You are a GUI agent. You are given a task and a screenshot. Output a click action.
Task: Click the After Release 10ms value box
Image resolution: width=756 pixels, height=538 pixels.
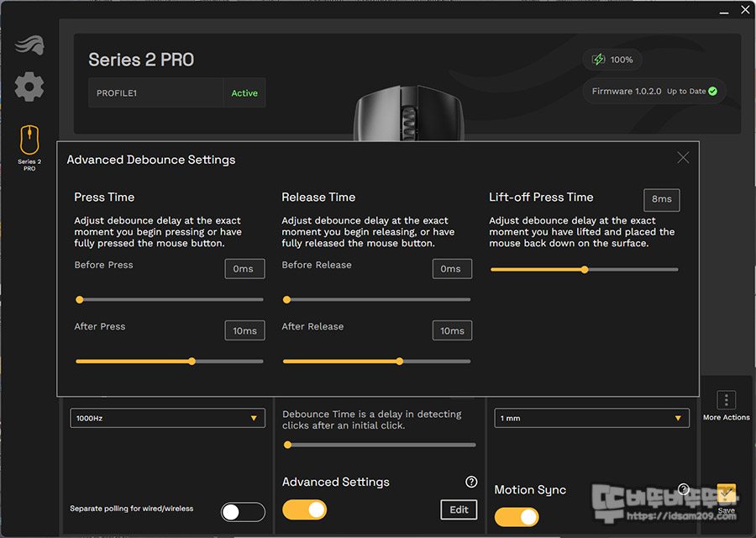(x=452, y=330)
